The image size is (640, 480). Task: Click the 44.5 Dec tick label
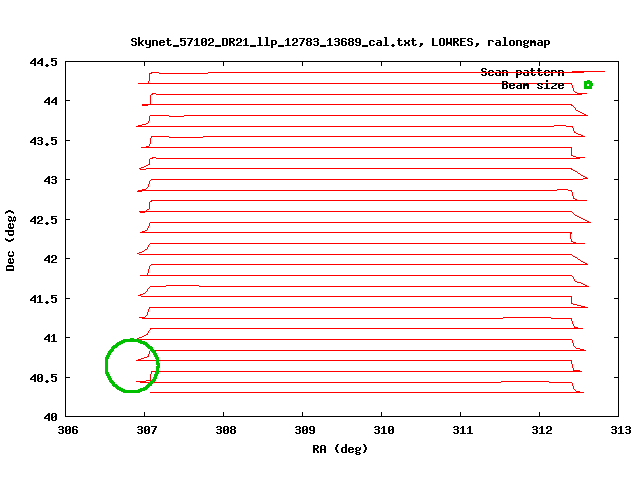click(43, 62)
